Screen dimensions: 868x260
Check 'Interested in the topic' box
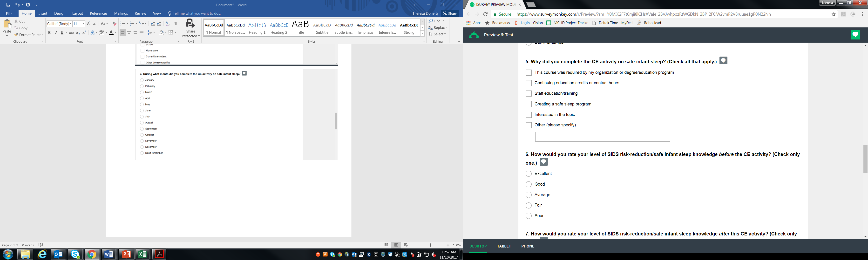pos(528,115)
